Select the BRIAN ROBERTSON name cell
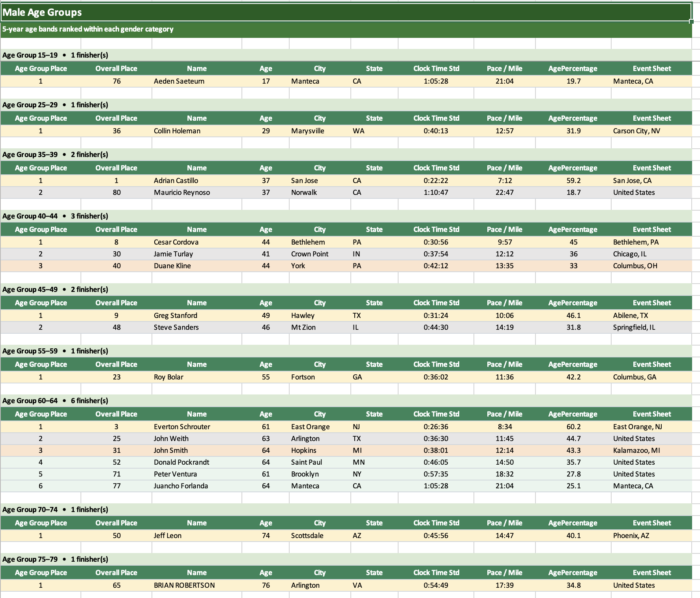Image resolution: width=700 pixels, height=598 pixels. pyautogui.click(x=184, y=585)
